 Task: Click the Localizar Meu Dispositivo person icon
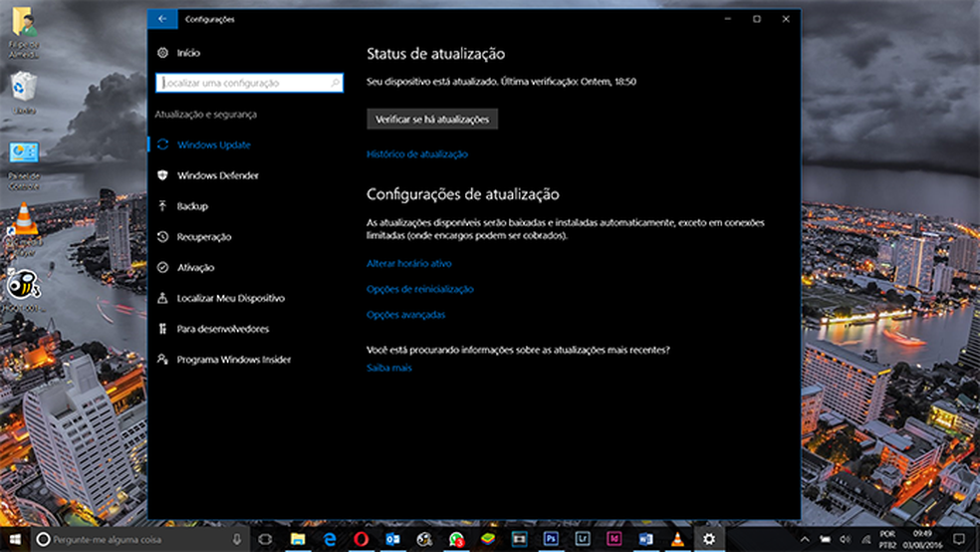[x=162, y=298]
